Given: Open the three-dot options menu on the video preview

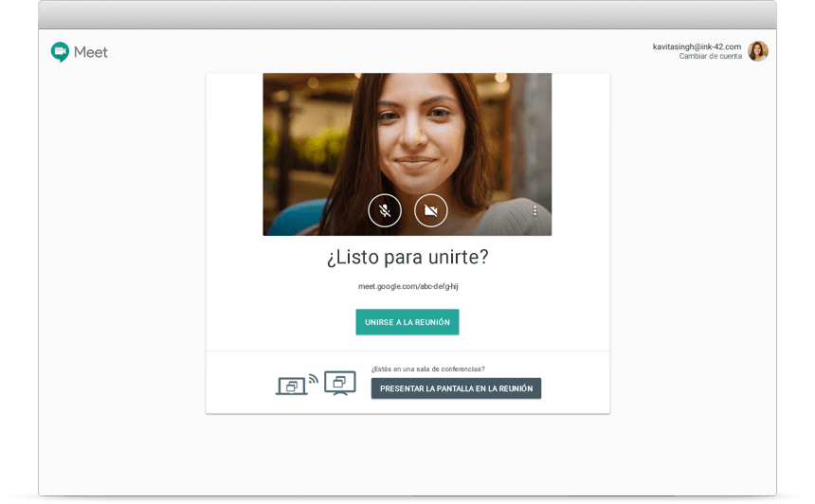Looking at the screenshot, I should pos(534,210).
